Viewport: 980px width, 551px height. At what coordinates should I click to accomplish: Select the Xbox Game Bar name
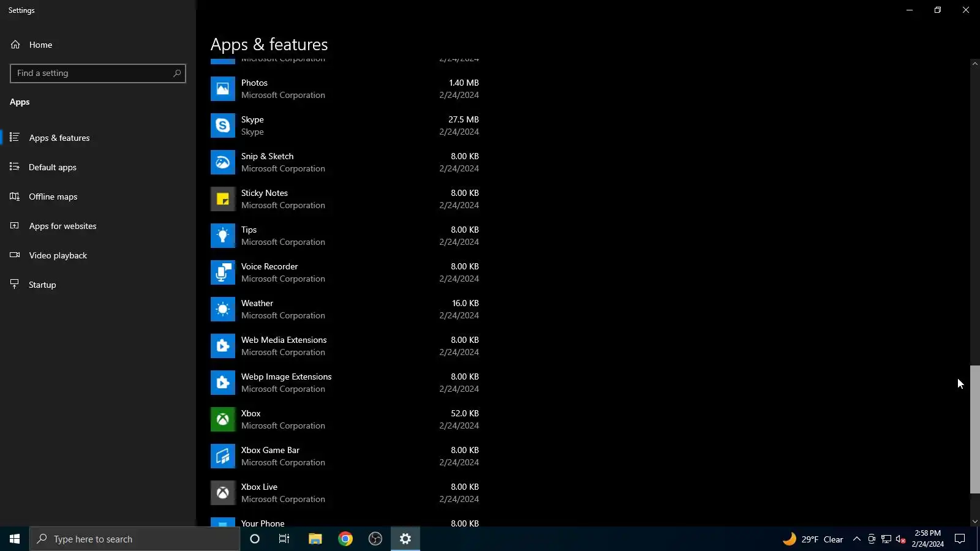coord(270,450)
